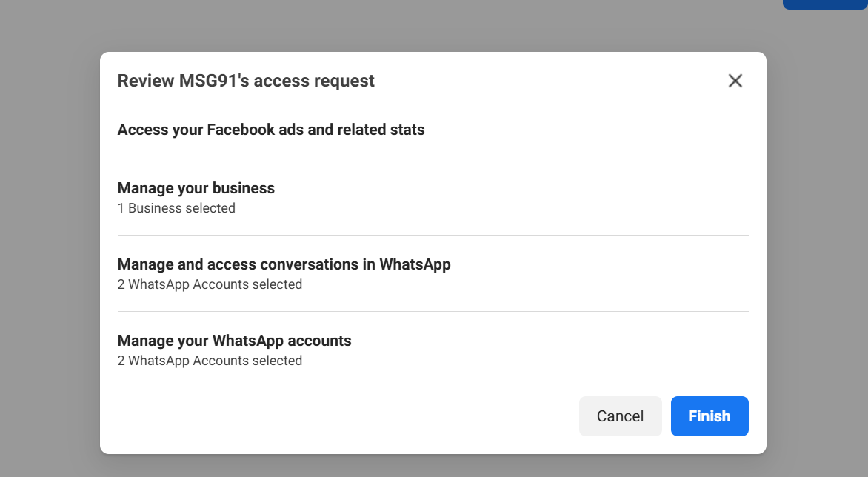Open the "Manage your business" permission heading
The height and width of the screenshot is (477, 868).
(x=196, y=188)
